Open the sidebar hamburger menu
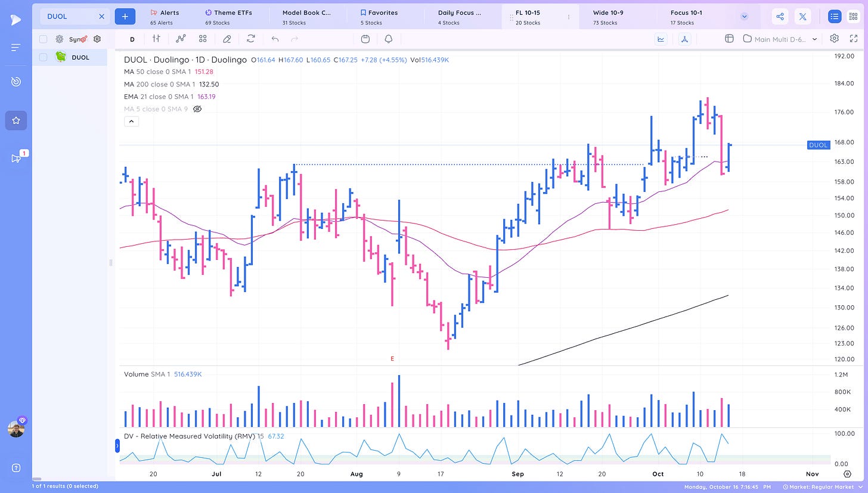 (x=16, y=47)
